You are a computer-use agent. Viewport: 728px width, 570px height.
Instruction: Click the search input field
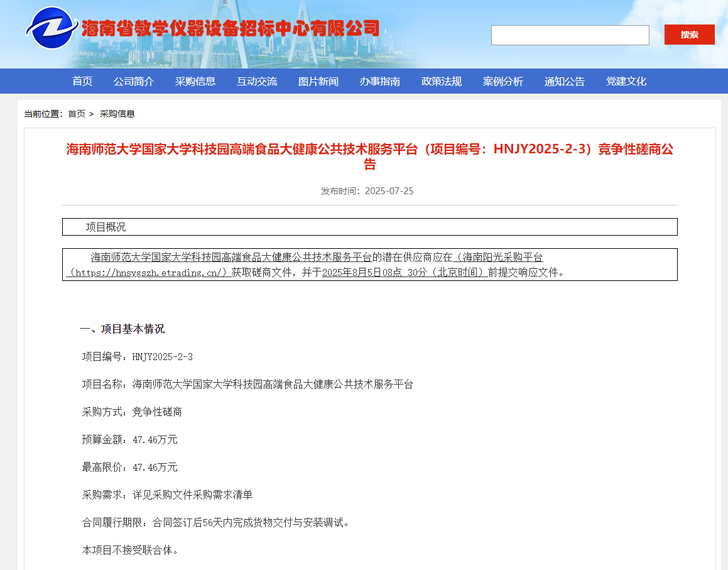(x=570, y=35)
